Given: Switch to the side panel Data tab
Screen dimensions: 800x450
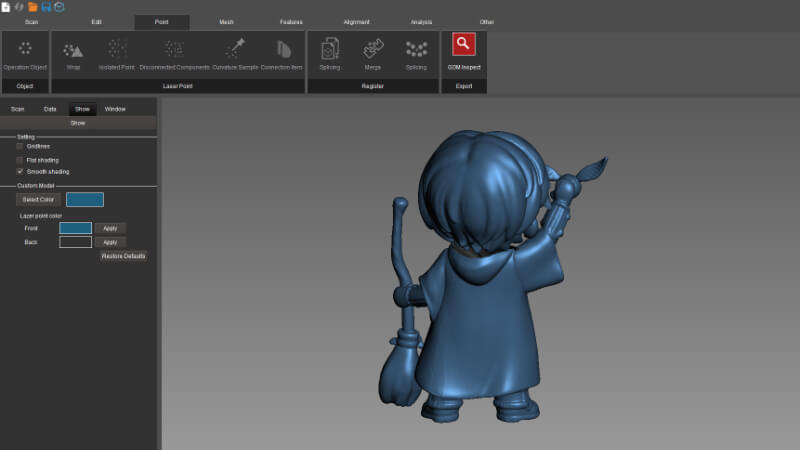Looking at the screenshot, I should click(50, 109).
